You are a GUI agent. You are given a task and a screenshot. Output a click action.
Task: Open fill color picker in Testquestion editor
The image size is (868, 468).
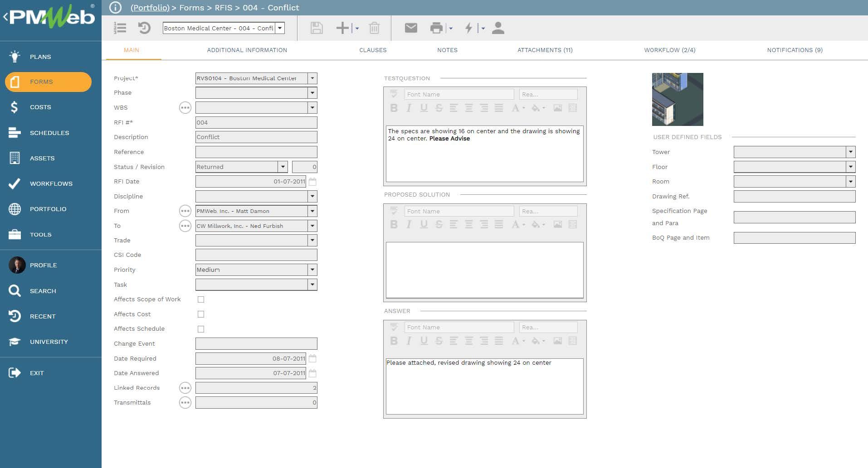point(538,108)
